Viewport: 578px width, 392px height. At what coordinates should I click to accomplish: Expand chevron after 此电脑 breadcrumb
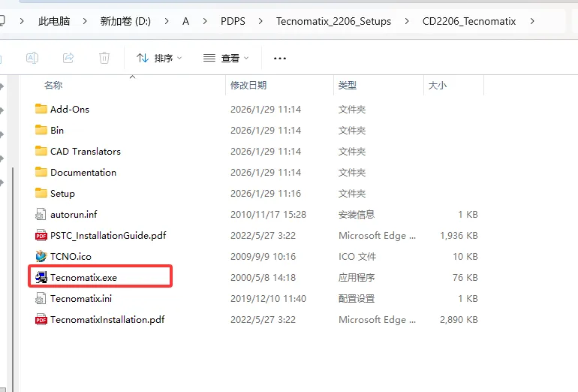click(x=85, y=21)
